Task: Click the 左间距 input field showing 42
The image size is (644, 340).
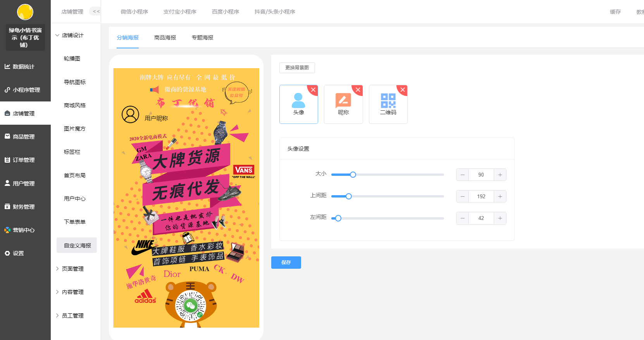Action: click(481, 218)
